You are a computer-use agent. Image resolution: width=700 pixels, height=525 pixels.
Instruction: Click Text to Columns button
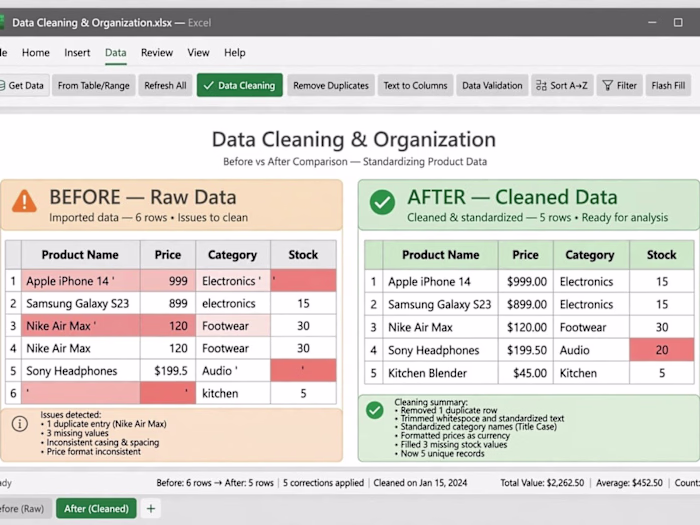pos(415,85)
